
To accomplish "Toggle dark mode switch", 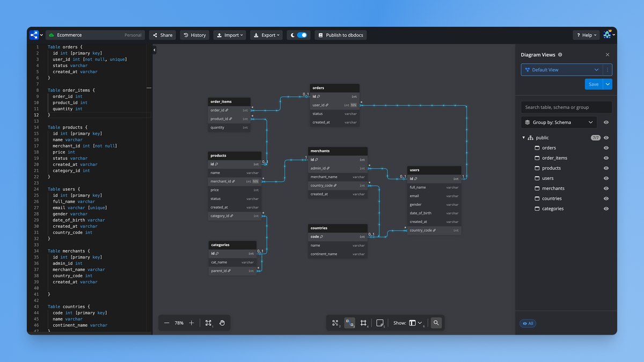I will [x=302, y=35].
